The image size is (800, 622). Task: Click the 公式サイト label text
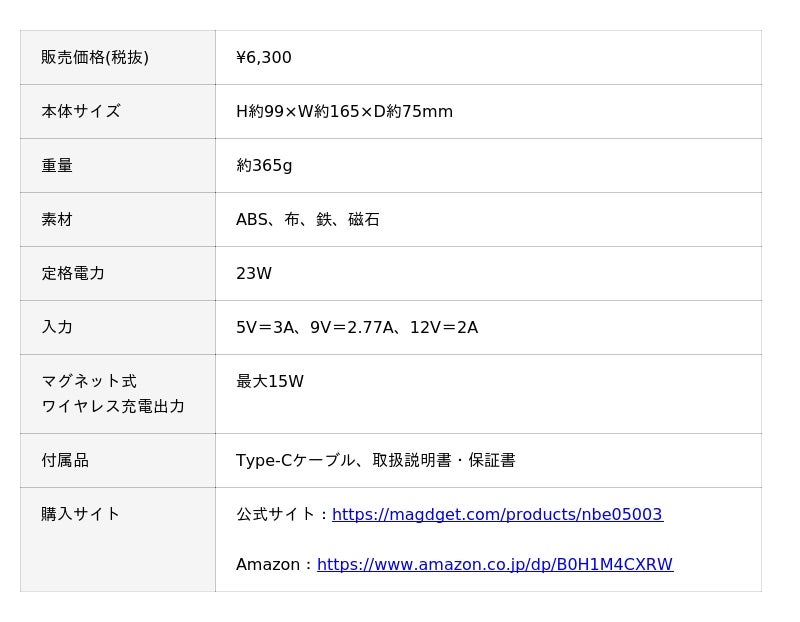click(276, 514)
